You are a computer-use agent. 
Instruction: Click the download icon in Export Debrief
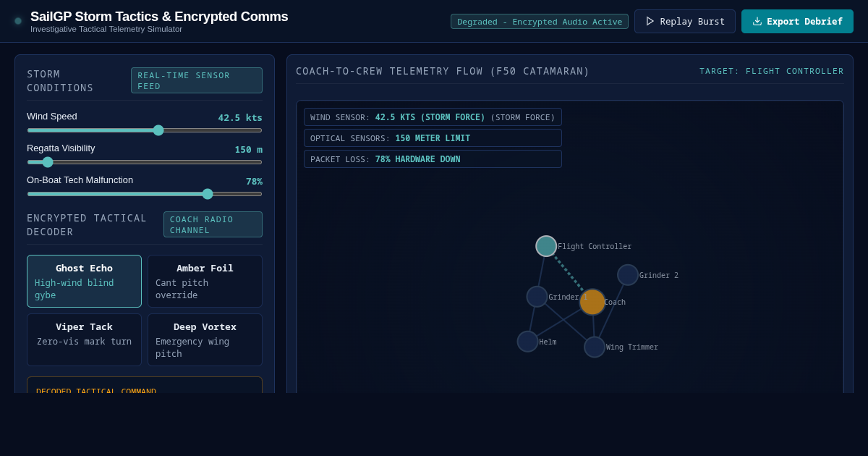pos(757,21)
